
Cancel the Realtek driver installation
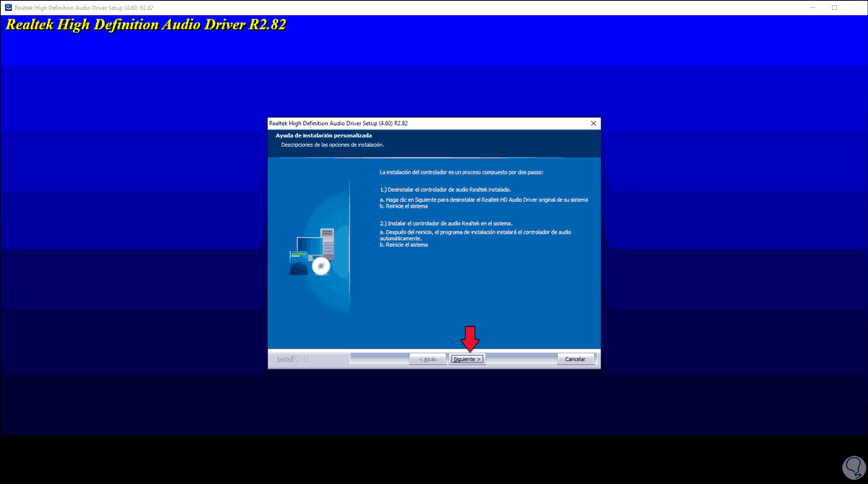point(576,359)
